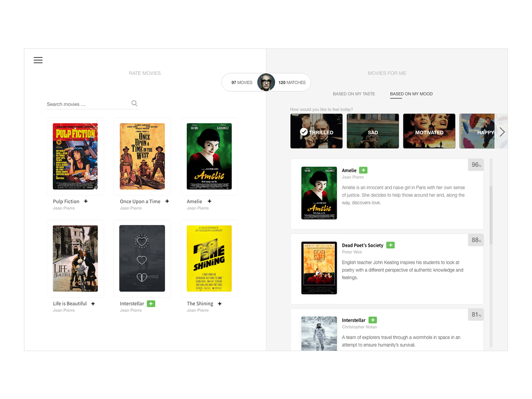This screenshot has width=532, height=399.
Task: Choose the plain heart on the Interstellar rating card
Action: point(142,260)
